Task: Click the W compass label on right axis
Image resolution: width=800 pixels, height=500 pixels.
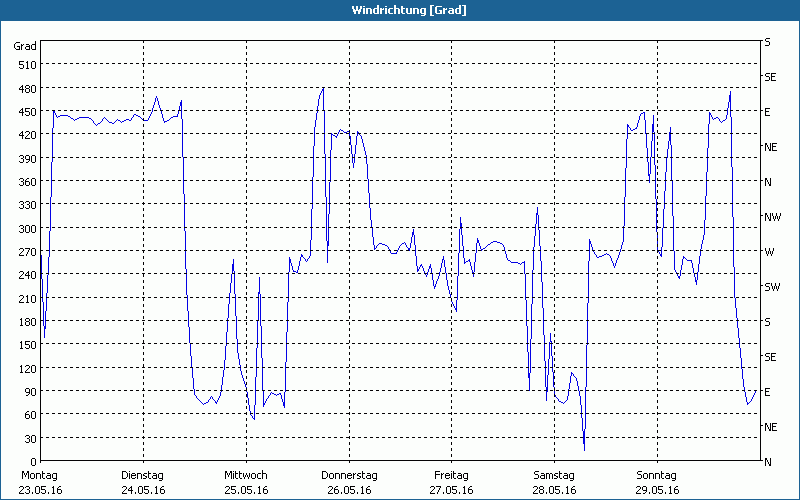Action: (x=768, y=252)
